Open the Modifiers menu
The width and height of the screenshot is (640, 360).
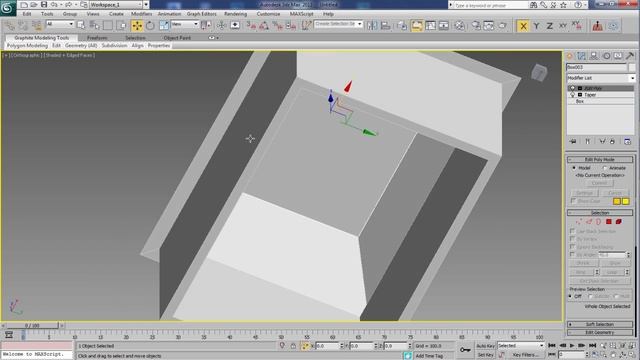pos(142,14)
